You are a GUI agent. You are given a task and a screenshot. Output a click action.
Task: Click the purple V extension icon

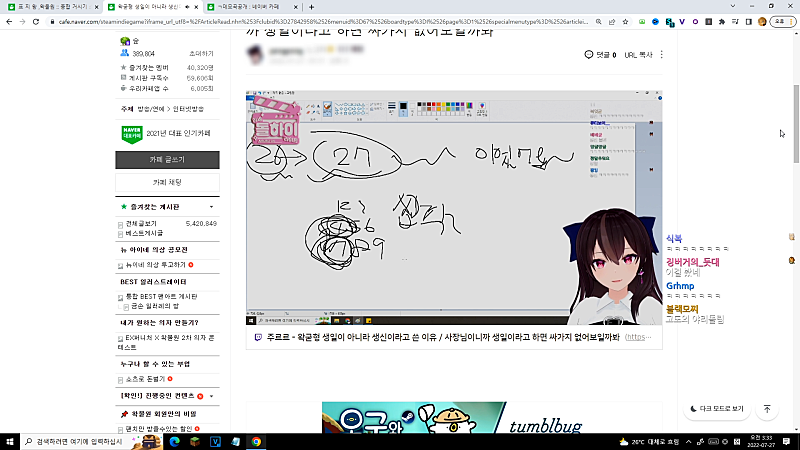682,21
